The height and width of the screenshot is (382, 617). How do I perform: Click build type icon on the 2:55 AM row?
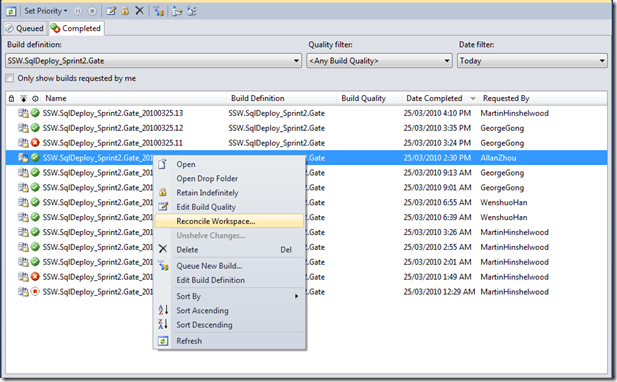pos(23,247)
